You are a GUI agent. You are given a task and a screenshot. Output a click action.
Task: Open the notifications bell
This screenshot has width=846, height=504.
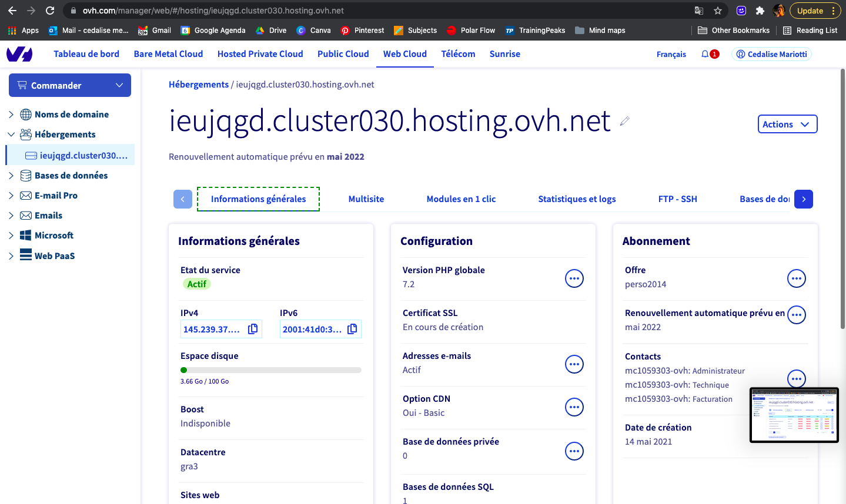[x=705, y=54]
